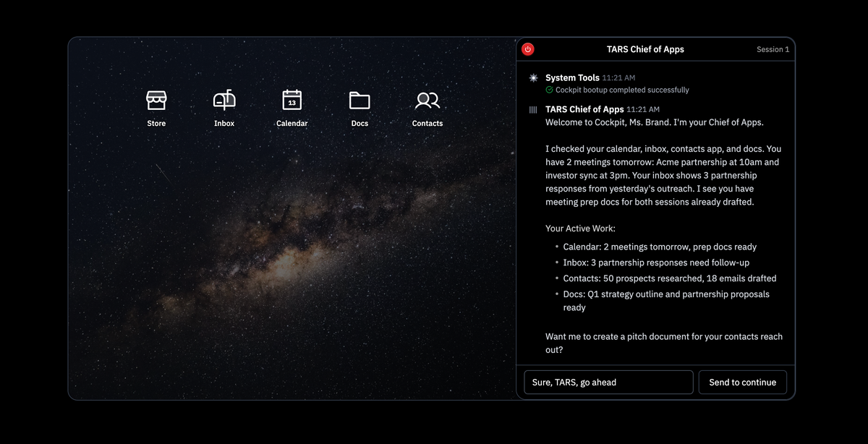The height and width of the screenshot is (444, 868).
Task: Select the Contacts prospects researched bullet item
Action: click(670, 278)
